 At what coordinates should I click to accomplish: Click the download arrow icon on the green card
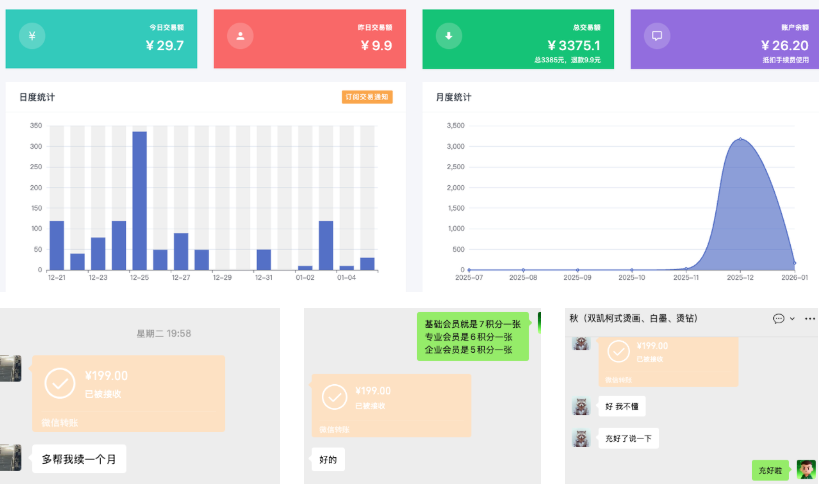pyautogui.click(x=449, y=36)
